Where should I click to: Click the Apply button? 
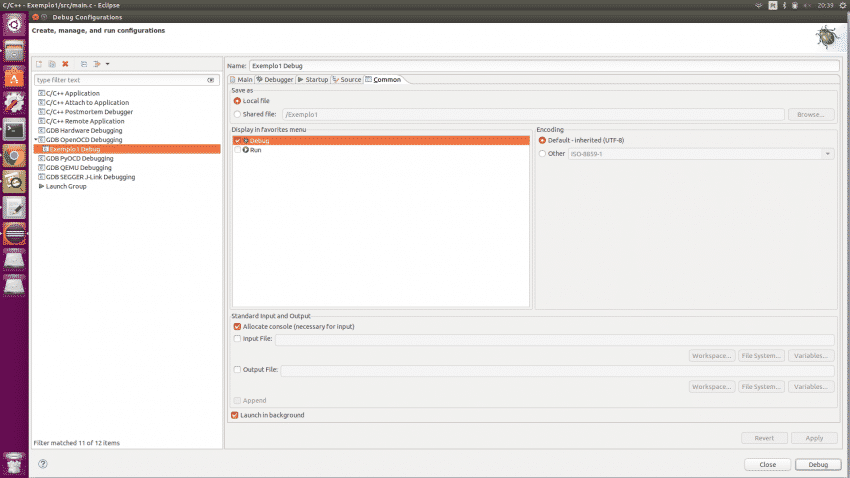pos(814,438)
